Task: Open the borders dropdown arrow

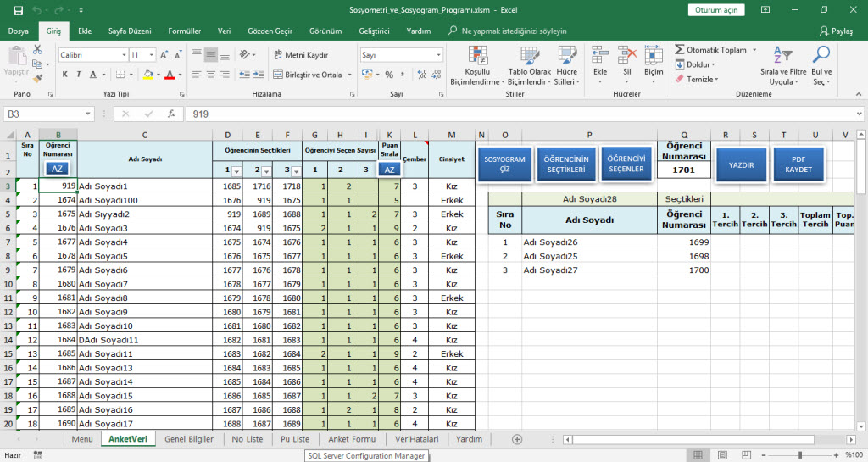Action: click(131, 74)
